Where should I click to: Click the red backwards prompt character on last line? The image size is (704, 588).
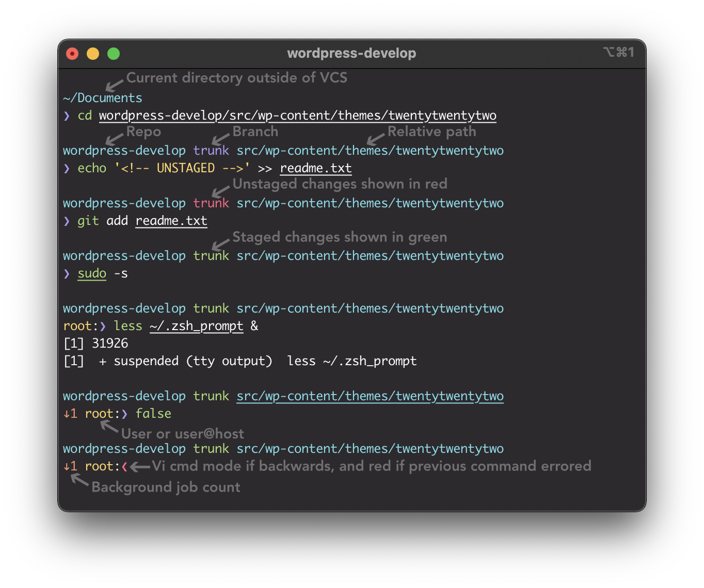click(x=124, y=467)
